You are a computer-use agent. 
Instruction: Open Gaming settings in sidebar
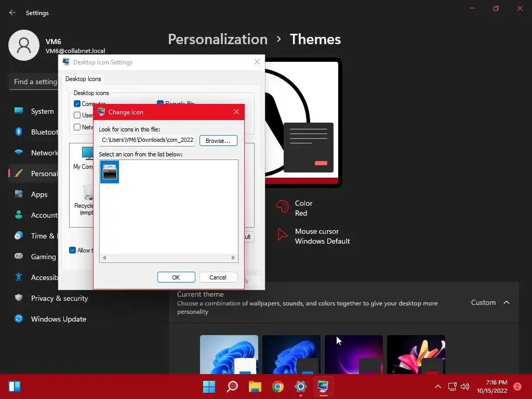pyautogui.click(x=34, y=257)
